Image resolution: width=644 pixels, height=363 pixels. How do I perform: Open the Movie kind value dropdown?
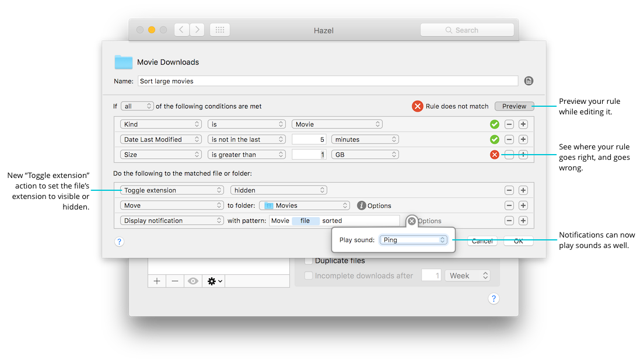coord(337,124)
